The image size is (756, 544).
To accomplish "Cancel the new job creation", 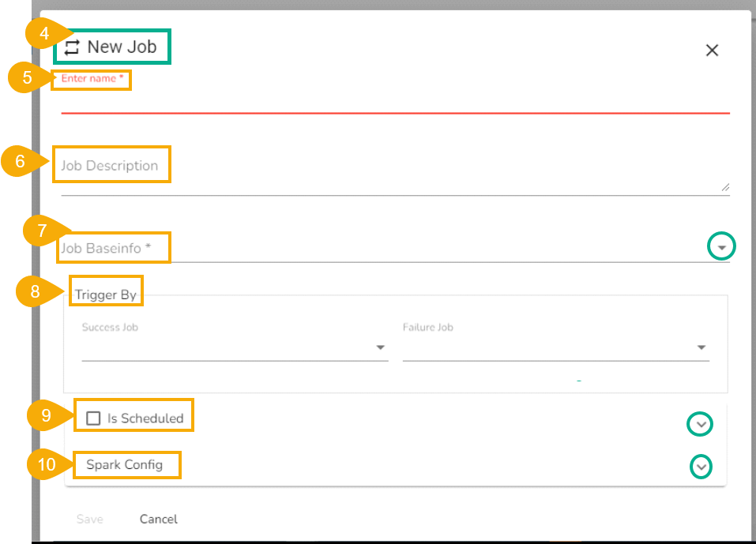I will [x=159, y=519].
